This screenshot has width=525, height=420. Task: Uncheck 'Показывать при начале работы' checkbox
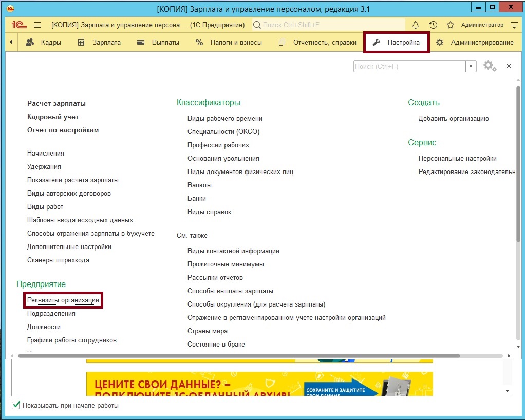(16, 405)
